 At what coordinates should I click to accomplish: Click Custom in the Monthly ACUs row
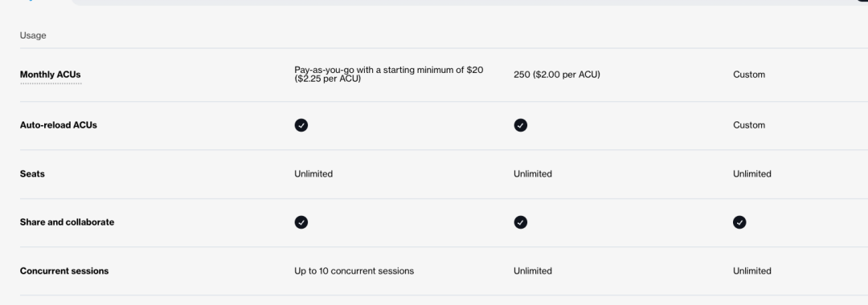pos(749,75)
